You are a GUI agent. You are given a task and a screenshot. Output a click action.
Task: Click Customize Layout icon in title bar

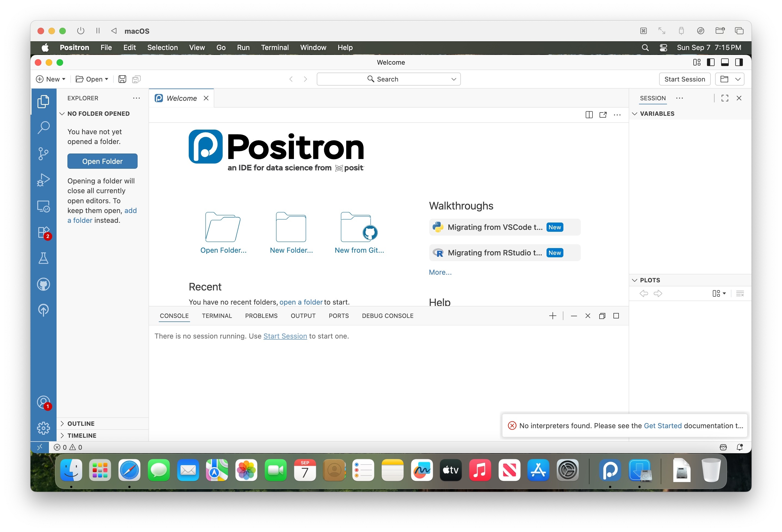tap(697, 62)
